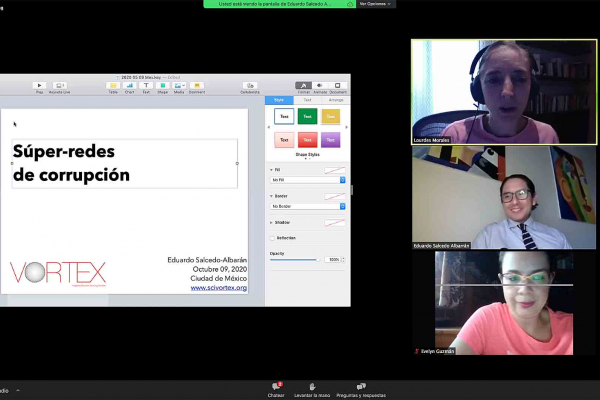Click the green screen sharing notification bar
Screen dimensions: 600x400
279,4
